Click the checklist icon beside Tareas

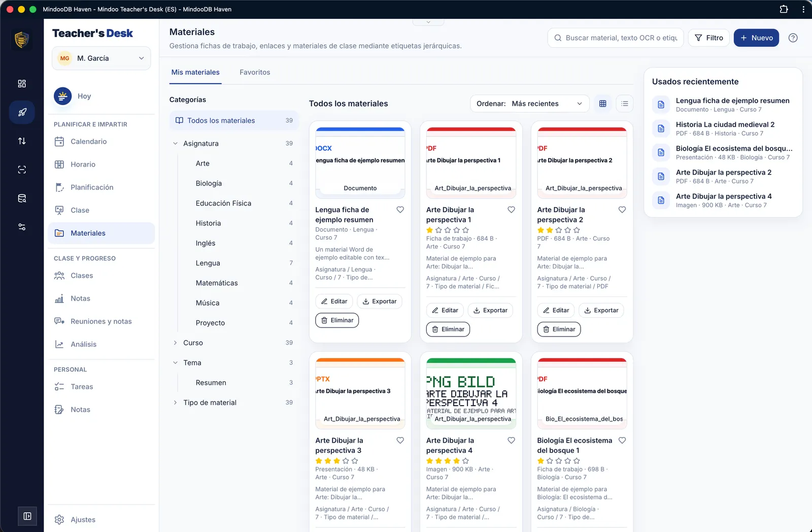pyautogui.click(x=59, y=387)
